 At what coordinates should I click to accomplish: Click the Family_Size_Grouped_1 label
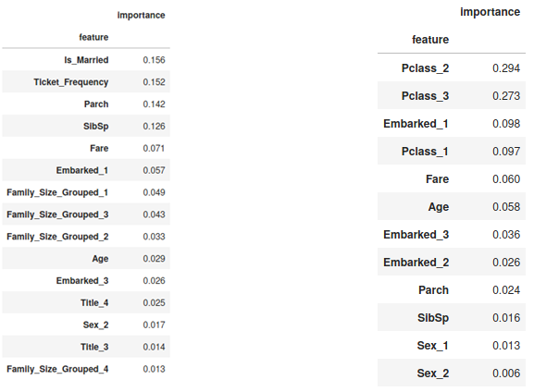pyautogui.click(x=57, y=192)
